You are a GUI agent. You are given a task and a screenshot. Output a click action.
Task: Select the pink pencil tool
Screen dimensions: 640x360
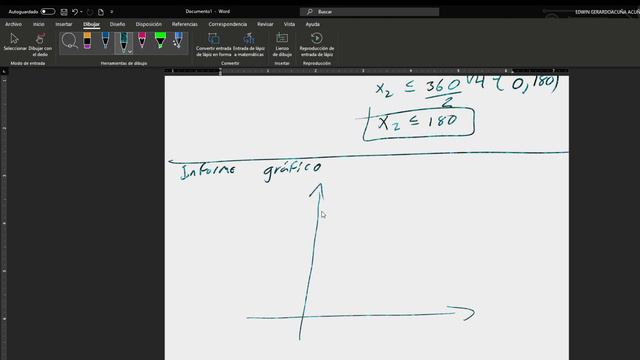(x=142, y=41)
